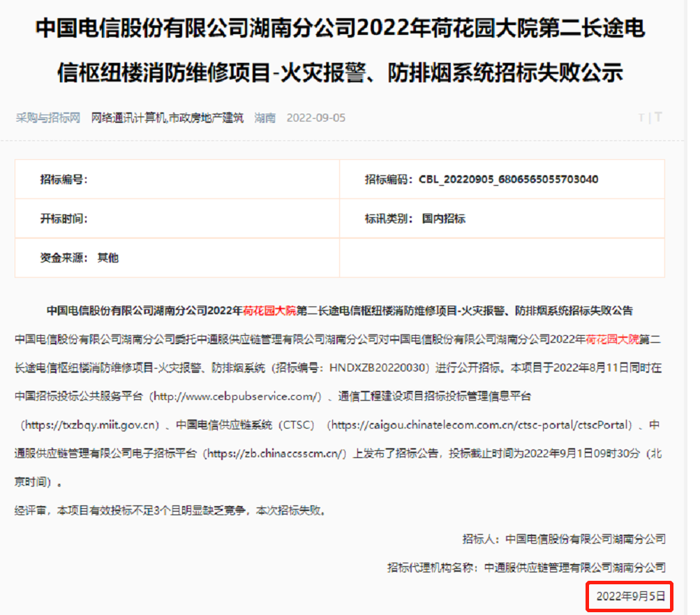Open the 采购与招标网 source link
The height and width of the screenshot is (615, 700).
(x=47, y=118)
